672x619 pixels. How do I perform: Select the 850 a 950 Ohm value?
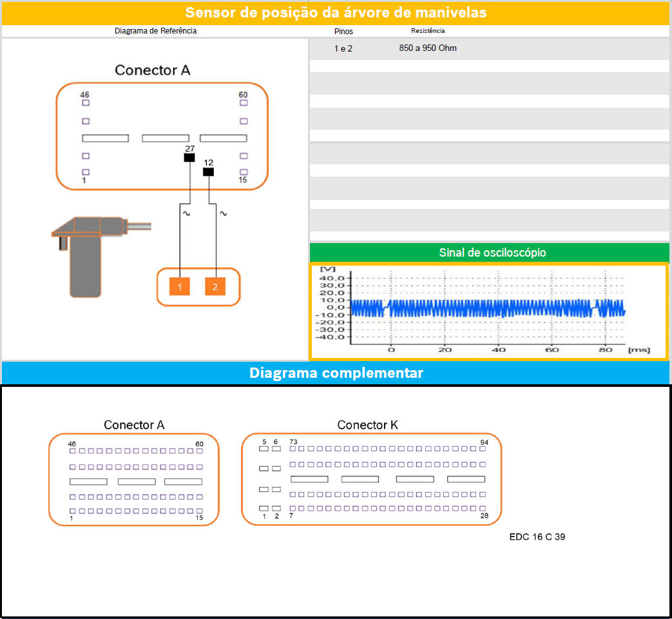[428, 48]
